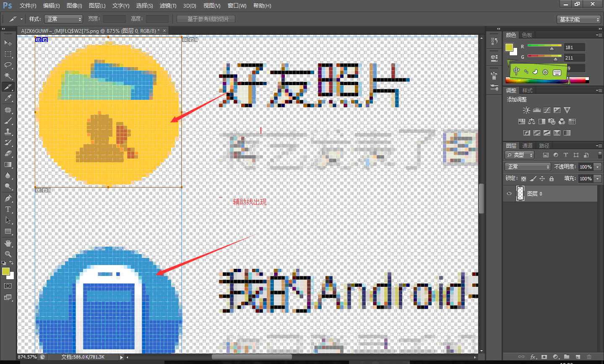Open the Layers panel flyout menu
Screen dimensions: 604x364
[599, 146]
